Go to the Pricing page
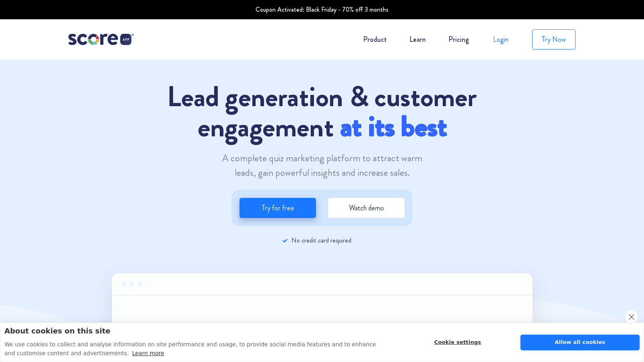This screenshot has height=362, width=644. click(x=458, y=39)
